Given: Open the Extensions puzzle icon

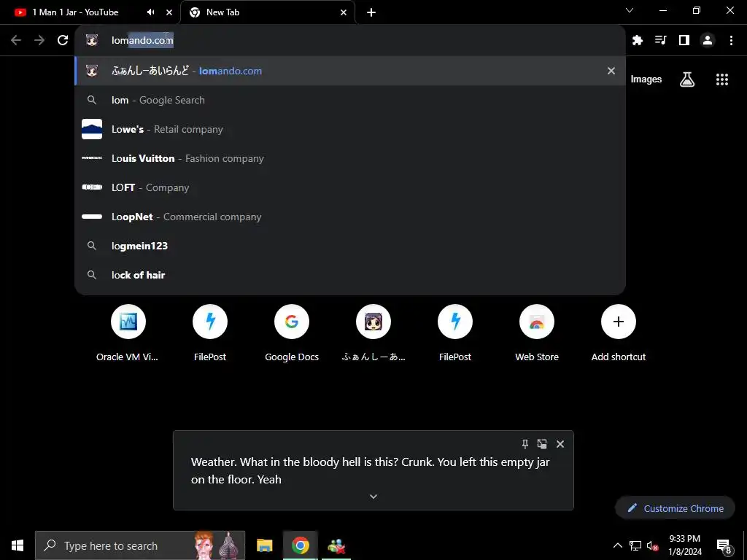Looking at the screenshot, I should click(x=638, y=40).
